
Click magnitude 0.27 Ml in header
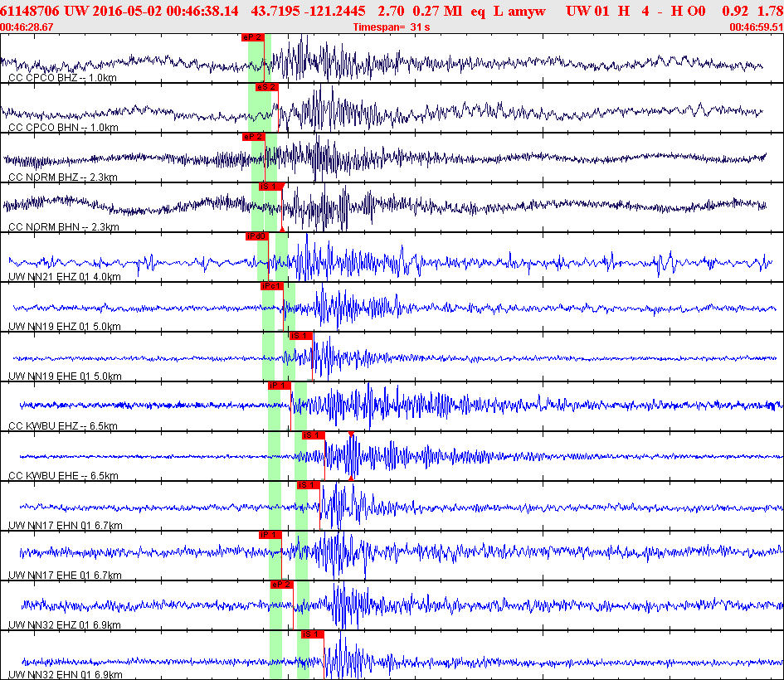(437, 11)
